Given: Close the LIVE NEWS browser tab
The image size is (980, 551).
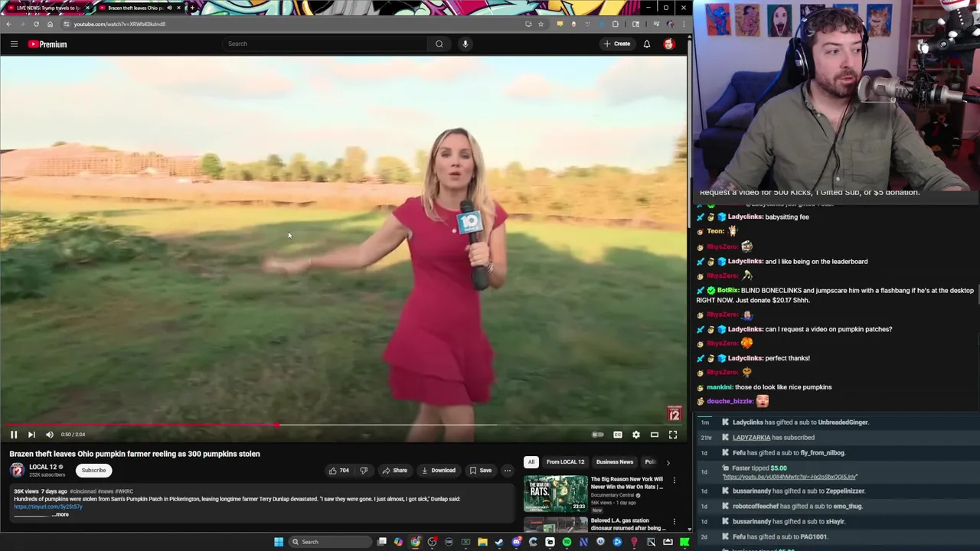Looking at the screenshot, I should (87, 8).
